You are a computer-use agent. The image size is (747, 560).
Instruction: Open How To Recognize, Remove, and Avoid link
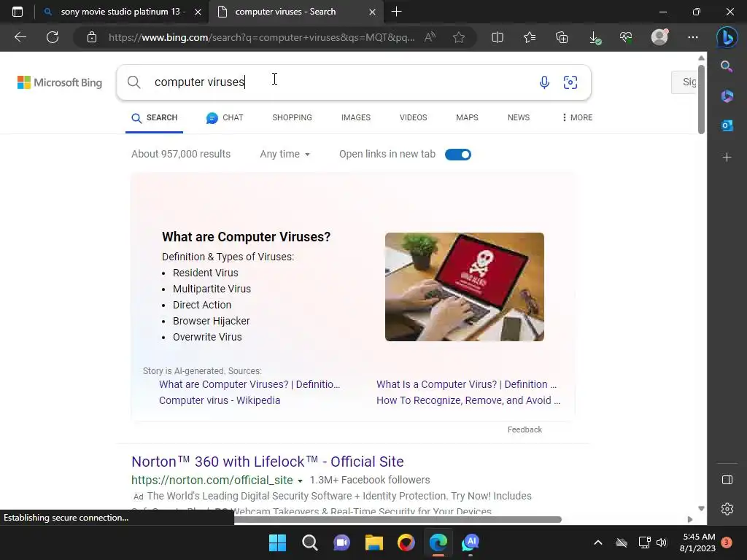click(468, 400)
